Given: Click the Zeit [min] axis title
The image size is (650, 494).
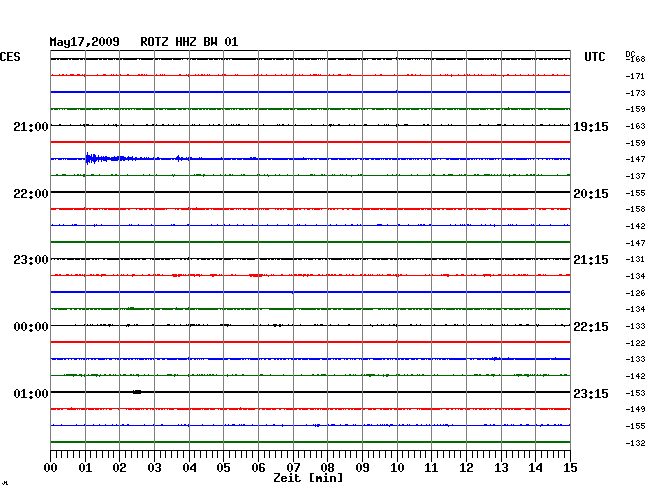Looking at the screenshot, I should (x=308, y=478).
